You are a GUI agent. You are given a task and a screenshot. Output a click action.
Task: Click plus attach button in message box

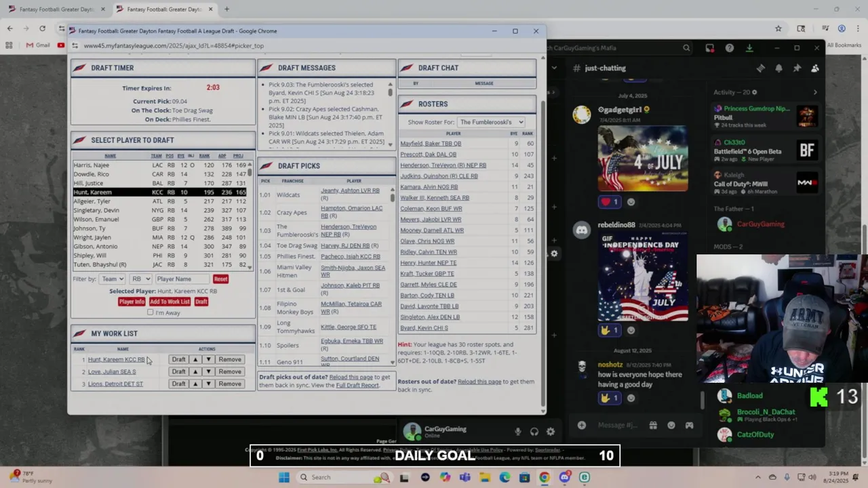pyautogui.click(x=581, y=425)
